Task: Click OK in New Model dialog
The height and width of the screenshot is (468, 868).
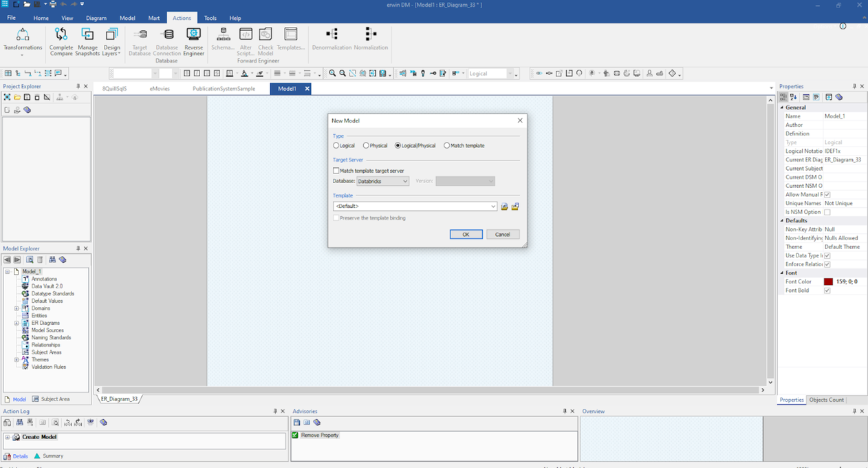Action: click(466, 235)
